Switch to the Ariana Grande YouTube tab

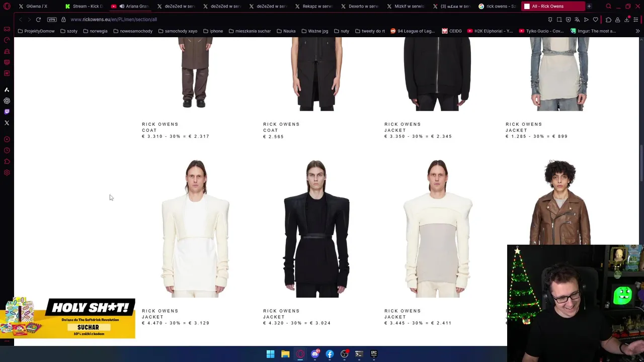(130, 6)
